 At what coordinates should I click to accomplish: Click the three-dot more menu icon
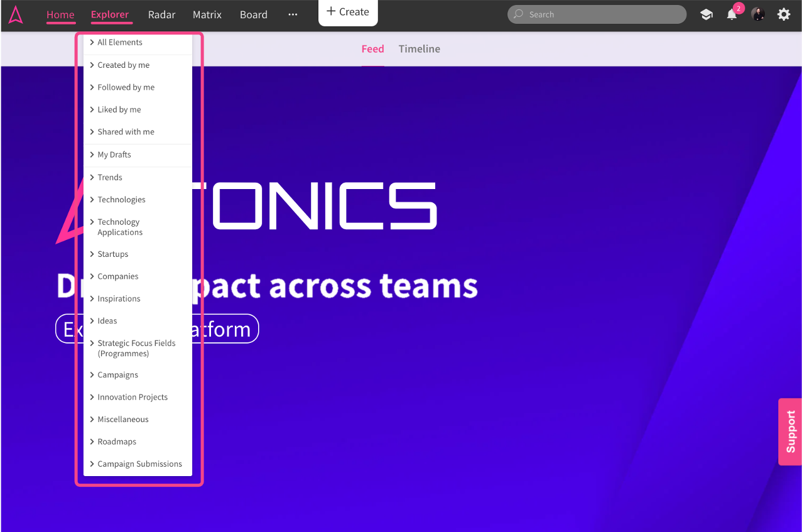click(x=293, y=14)
